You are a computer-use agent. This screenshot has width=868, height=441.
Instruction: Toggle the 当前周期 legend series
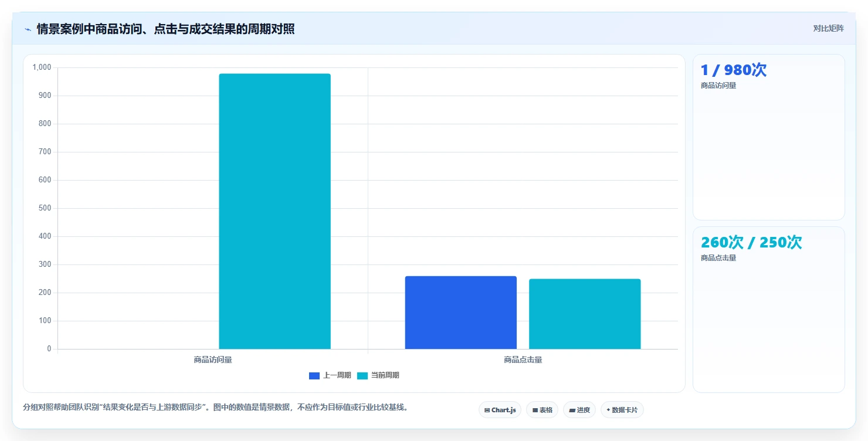click(378, 375)
